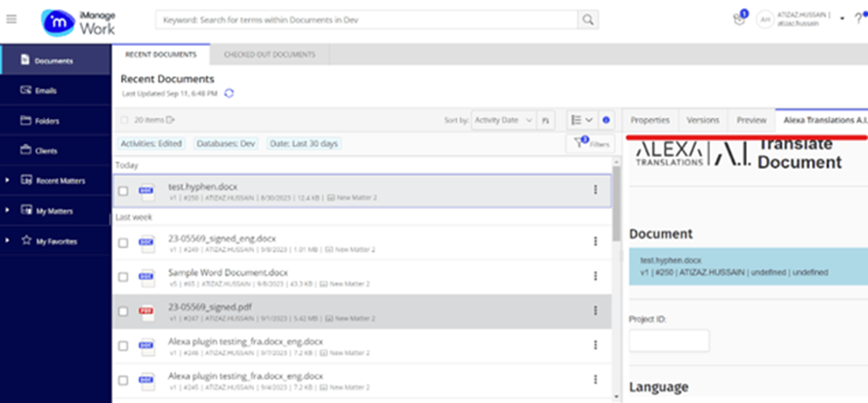Click the Activities: Edited filter chip
The height and width of the screenshot is (403, 868).
pyautogui.click(x=151, y=144)
